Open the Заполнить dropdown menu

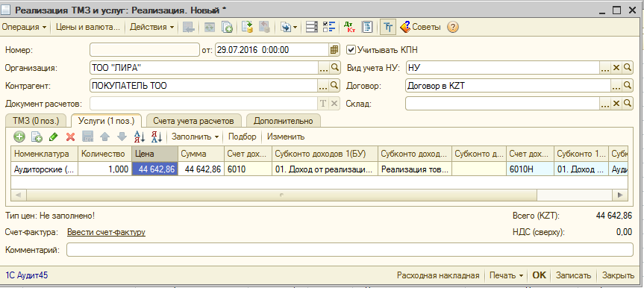point(195,137)
